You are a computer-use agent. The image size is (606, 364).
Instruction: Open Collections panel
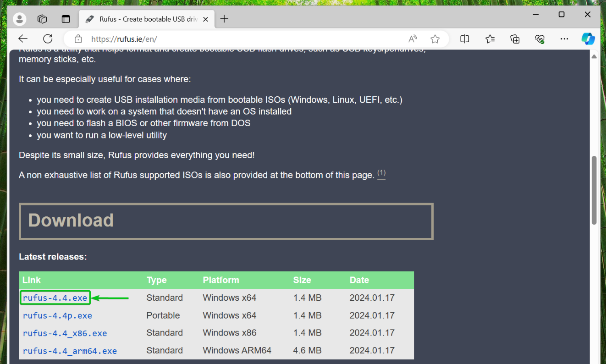click(515, 39)
